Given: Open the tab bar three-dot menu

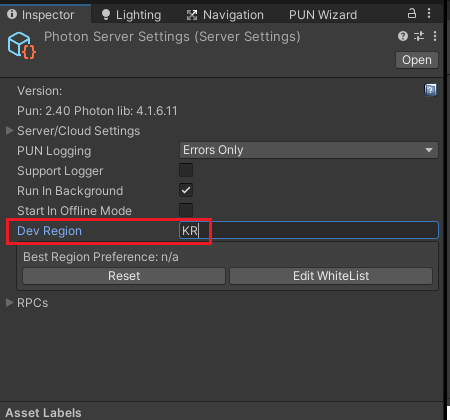Looking at the screenshot, I should click(429, 13).
